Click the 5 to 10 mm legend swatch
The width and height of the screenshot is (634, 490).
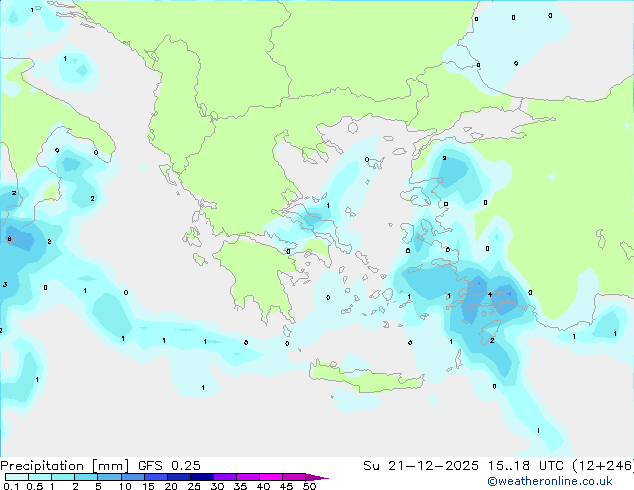click(109, 477)
